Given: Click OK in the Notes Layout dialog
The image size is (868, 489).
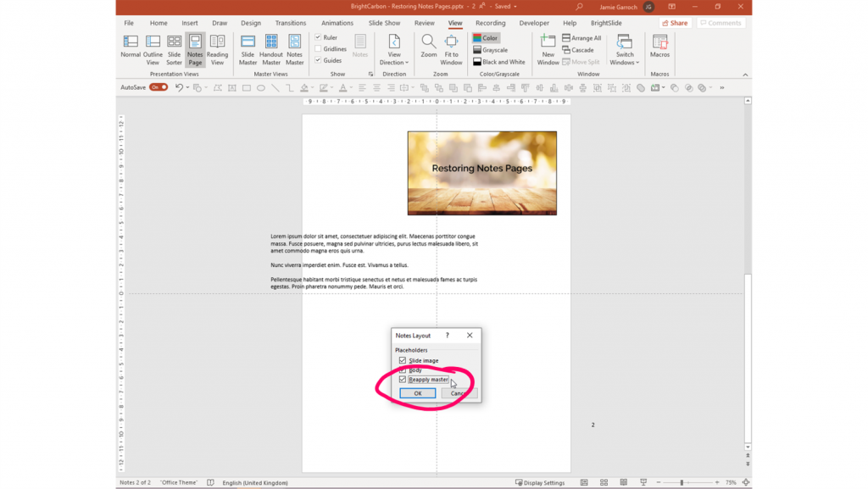Looking at the screenshot, I should coord(418,392).
